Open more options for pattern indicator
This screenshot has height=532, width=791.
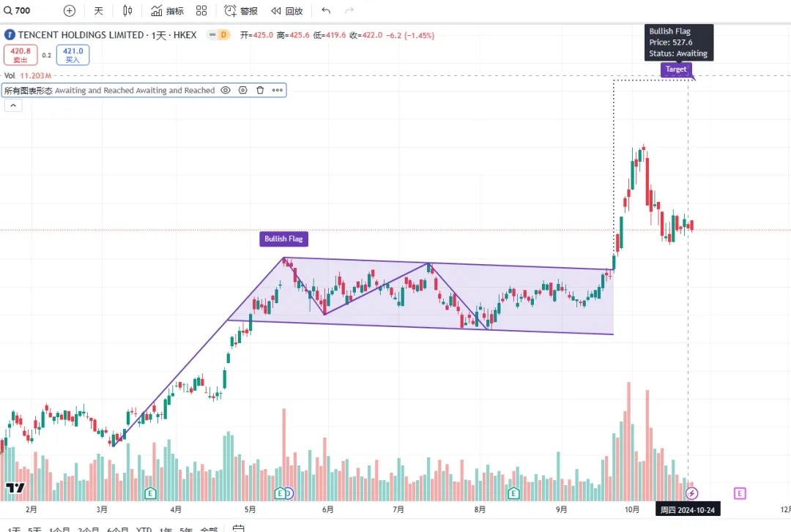tap(278, 91)
